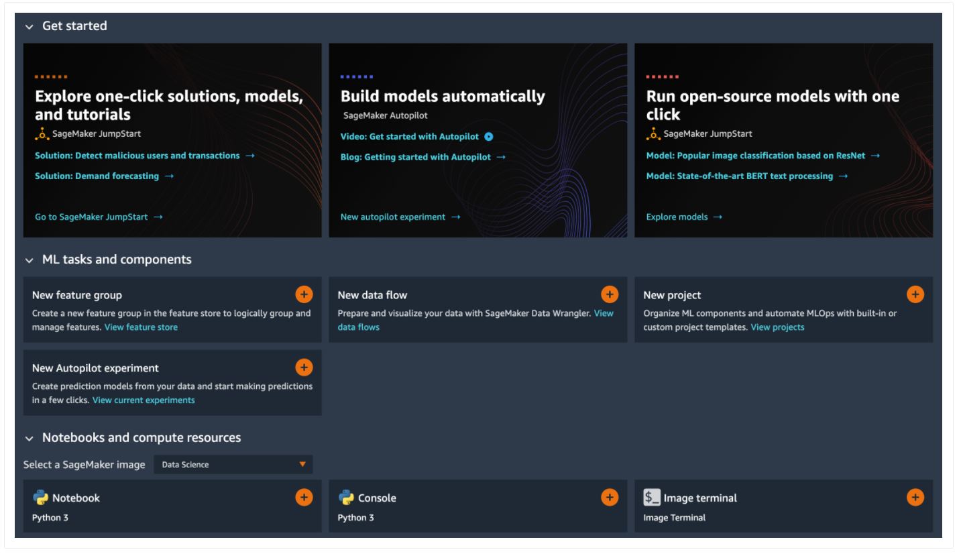Click plus icon on New feature group
This screenshot has width=961, height=560.
tap(304, 294)
